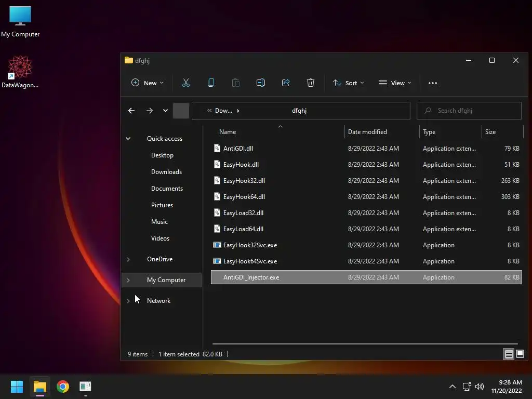532x399 pixels.
Task: Click the gray Up folder button
Action: tap(181, 111)
